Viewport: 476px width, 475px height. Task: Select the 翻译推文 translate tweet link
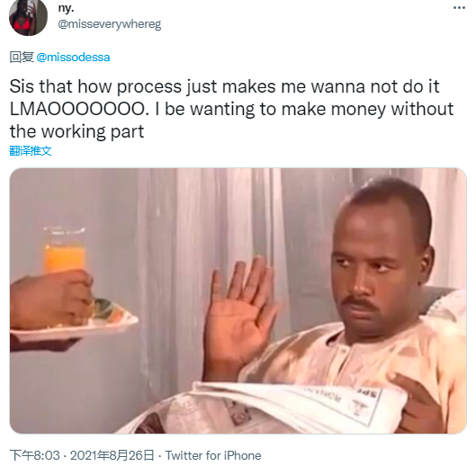coord(31,150)
